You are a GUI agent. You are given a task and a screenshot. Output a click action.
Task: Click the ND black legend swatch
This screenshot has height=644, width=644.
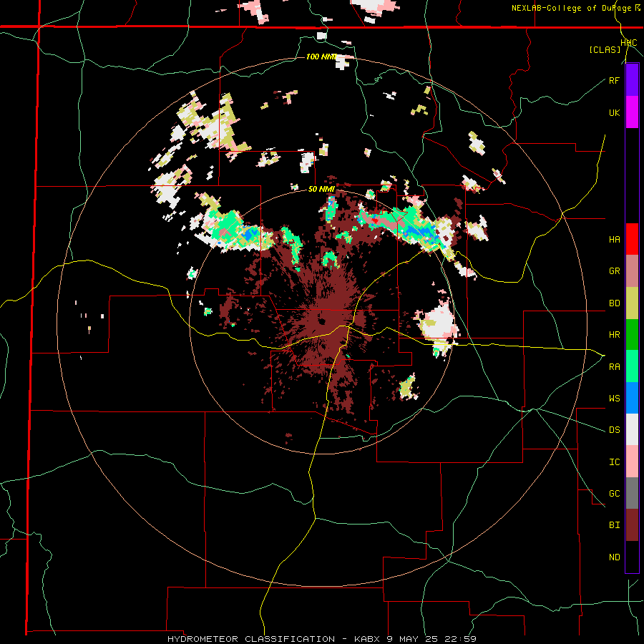(x=632, y=557)
